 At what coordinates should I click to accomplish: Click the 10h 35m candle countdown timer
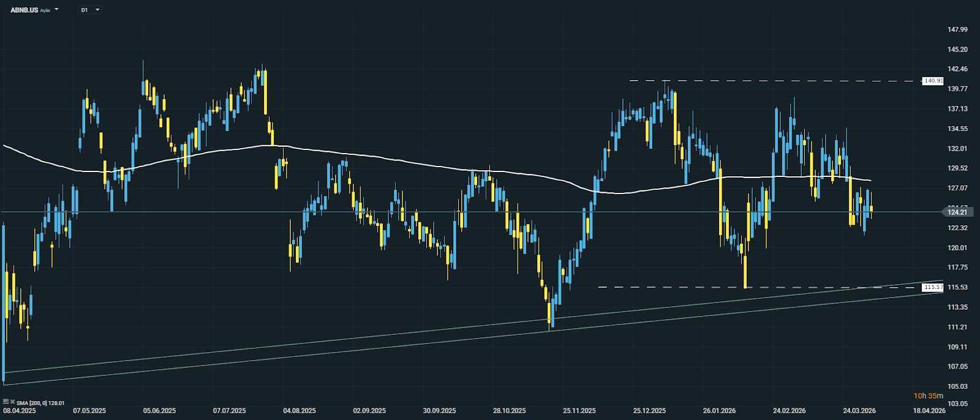[928, 396]
